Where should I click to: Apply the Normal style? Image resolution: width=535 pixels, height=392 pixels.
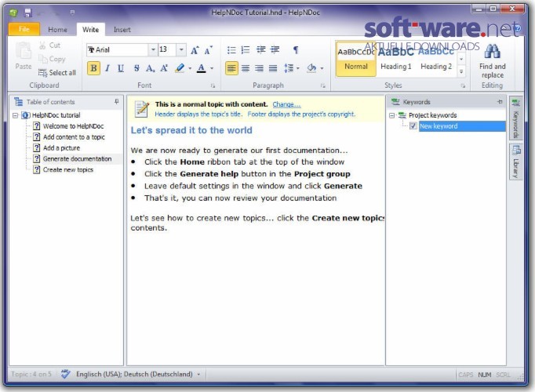[x=356, y=59]
